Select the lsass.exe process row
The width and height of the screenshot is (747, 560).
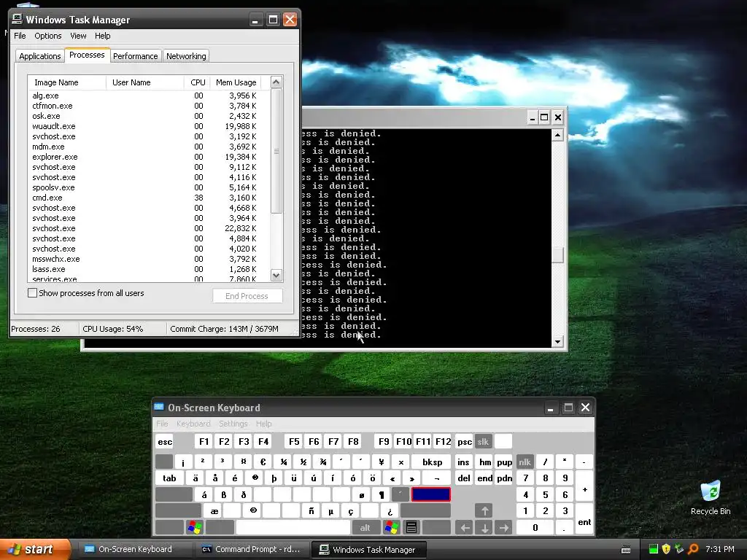pyautogui.click(x=149, y=269)
